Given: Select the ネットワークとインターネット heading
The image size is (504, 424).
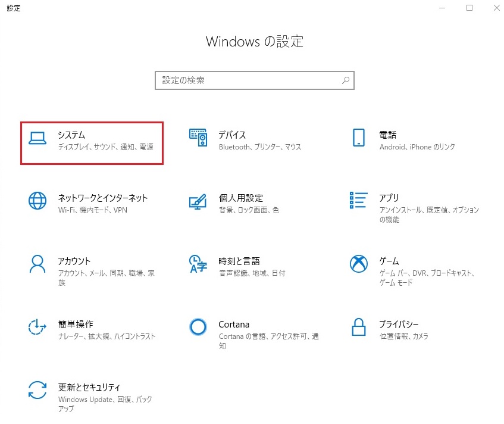Looking at the screenshot, I should (103, 198).
